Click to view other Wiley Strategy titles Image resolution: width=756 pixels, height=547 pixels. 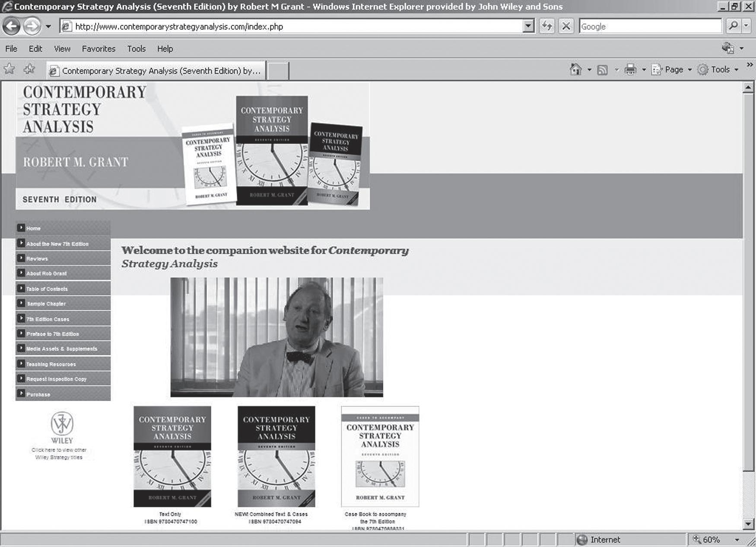pyautogui.click(x=59, y=454)
